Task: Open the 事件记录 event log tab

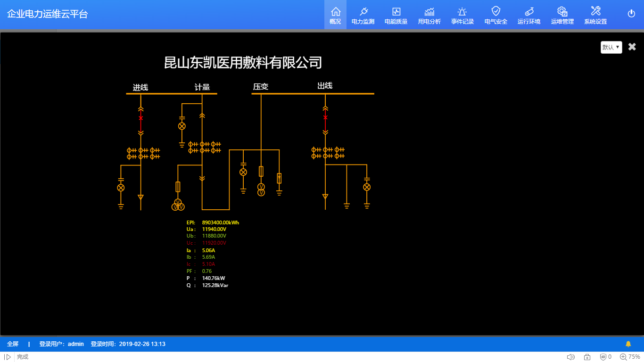Action: point(462,15)
